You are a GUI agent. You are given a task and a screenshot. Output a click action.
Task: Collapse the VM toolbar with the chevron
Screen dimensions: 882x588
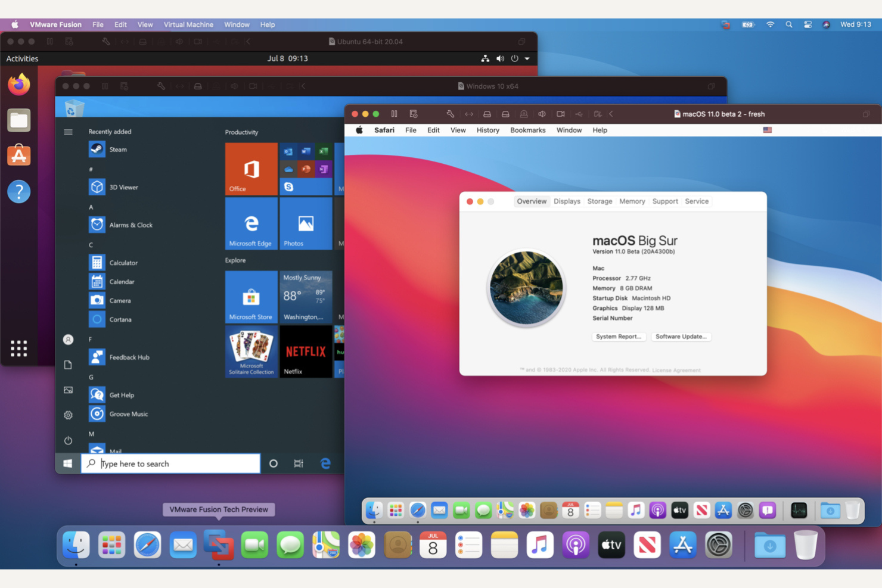point(611,114)
